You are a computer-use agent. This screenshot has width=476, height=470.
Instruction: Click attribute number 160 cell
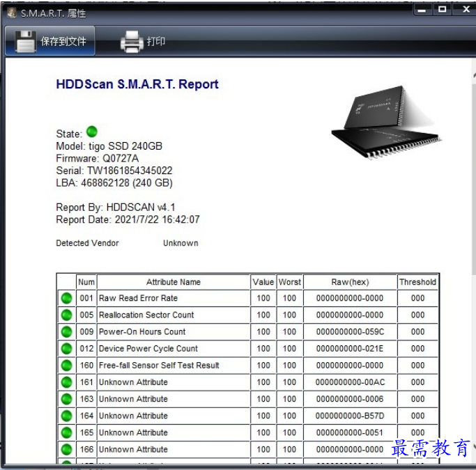86,366
